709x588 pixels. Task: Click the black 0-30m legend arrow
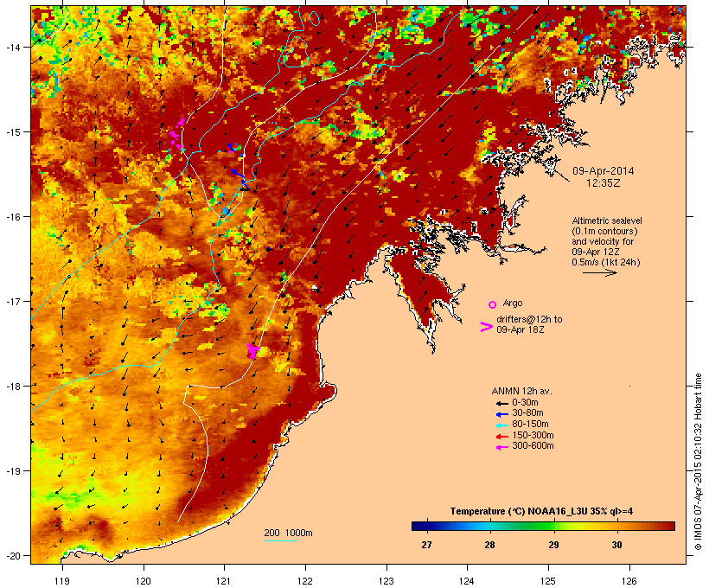[x=501, y=404]
